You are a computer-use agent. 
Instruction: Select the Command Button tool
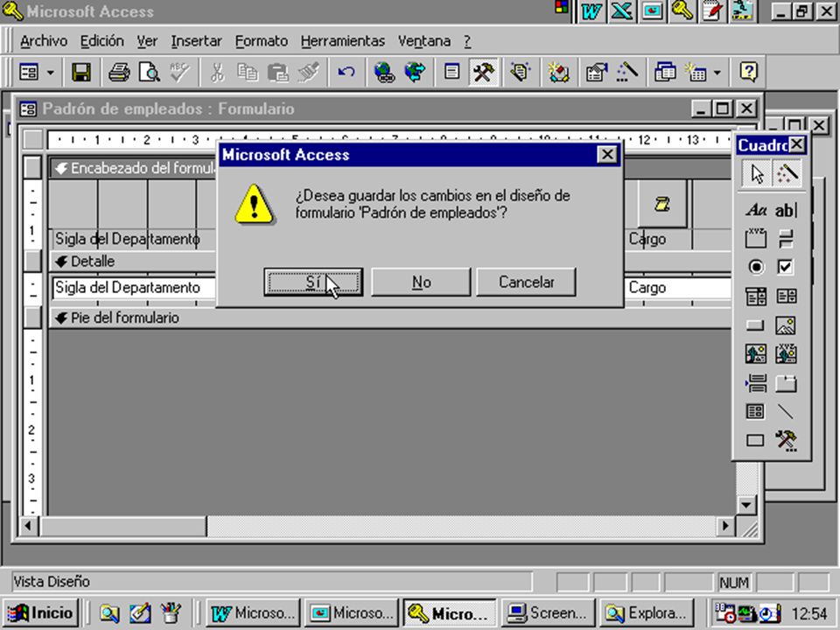(x=756, y=325)
